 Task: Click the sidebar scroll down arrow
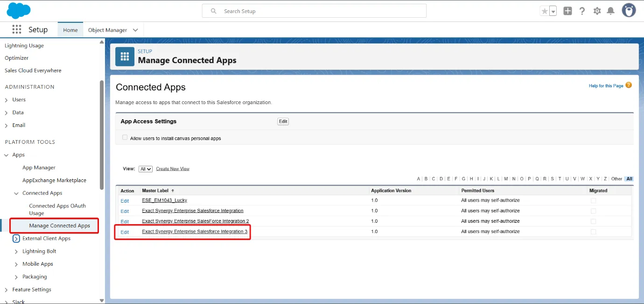[102, 301]
